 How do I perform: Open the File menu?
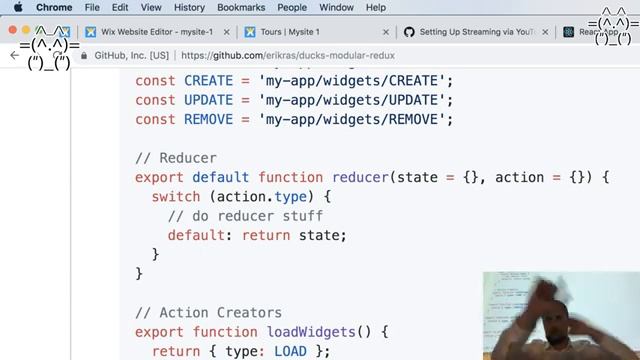pyautogui.click(x=92, y=7)
